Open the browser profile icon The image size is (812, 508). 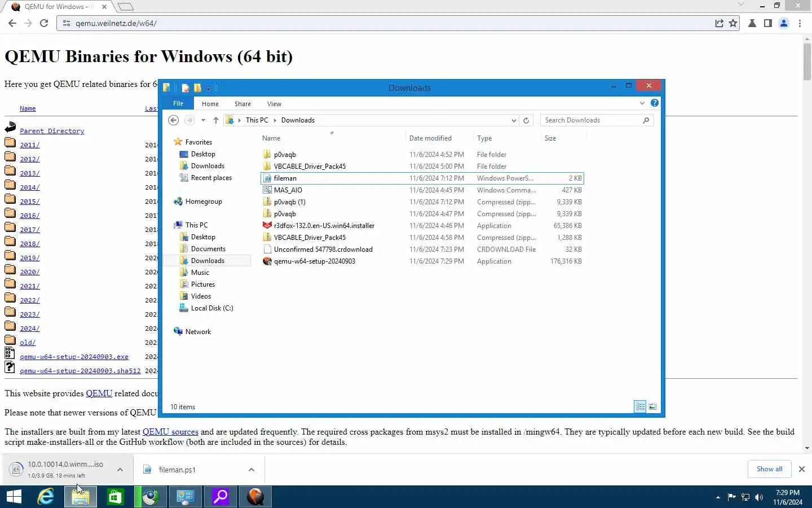[x=784, y=23]
